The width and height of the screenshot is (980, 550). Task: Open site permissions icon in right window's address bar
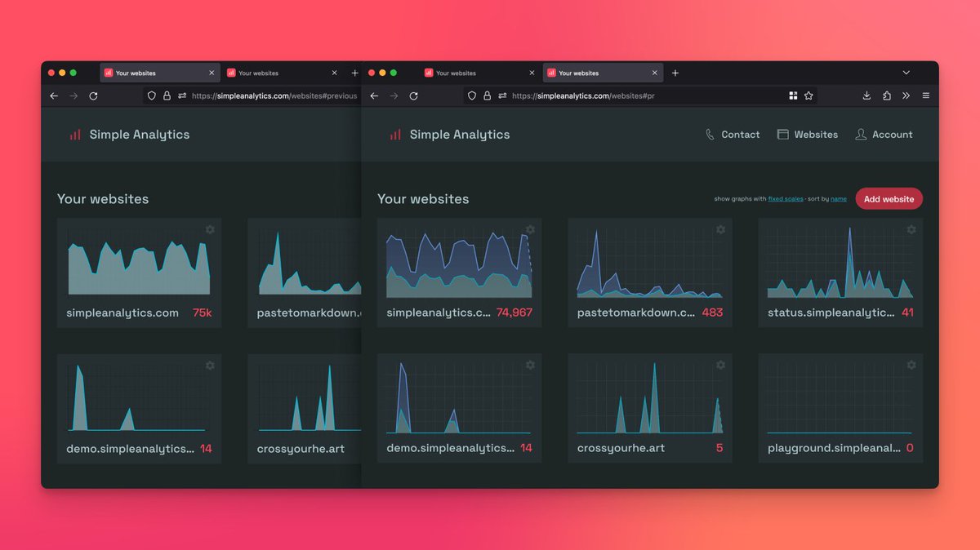tap(502, 95)
